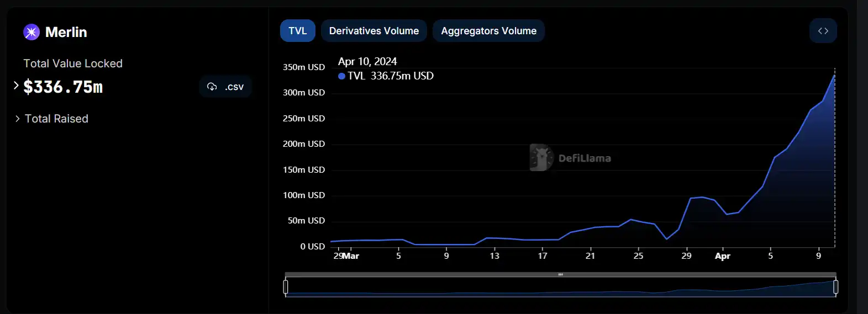Click the Apr label on the x-axis
This screenshot has height=314, width=868.
722,256
